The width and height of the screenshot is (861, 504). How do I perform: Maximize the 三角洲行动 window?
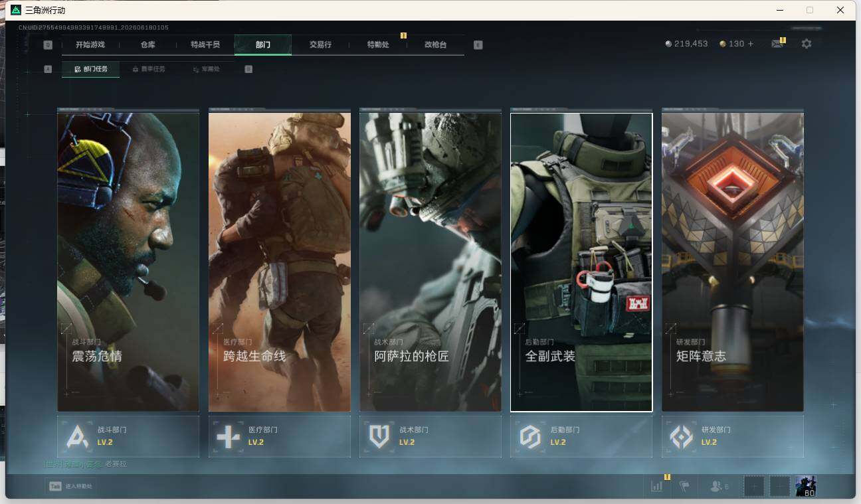pos(810,10)
